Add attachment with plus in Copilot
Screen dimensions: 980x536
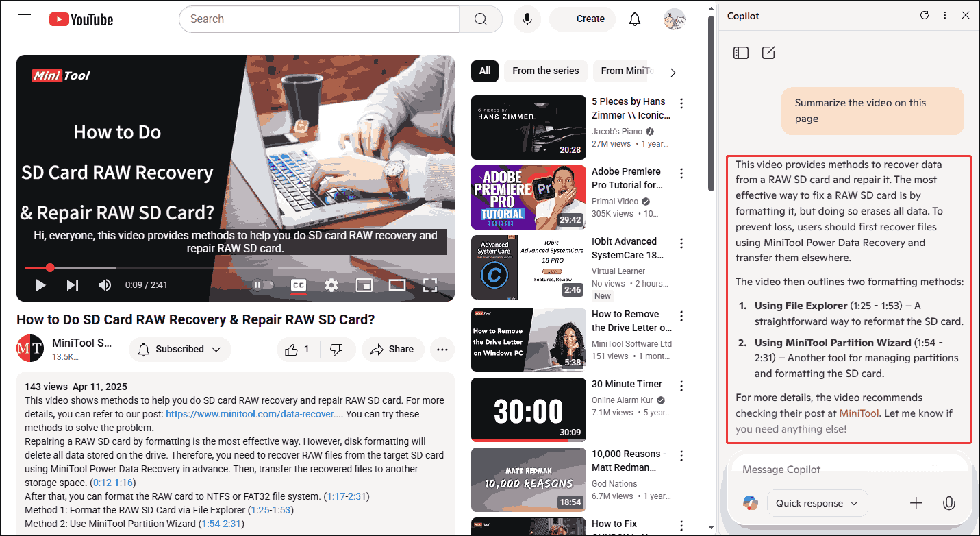[x=916, y=503]
